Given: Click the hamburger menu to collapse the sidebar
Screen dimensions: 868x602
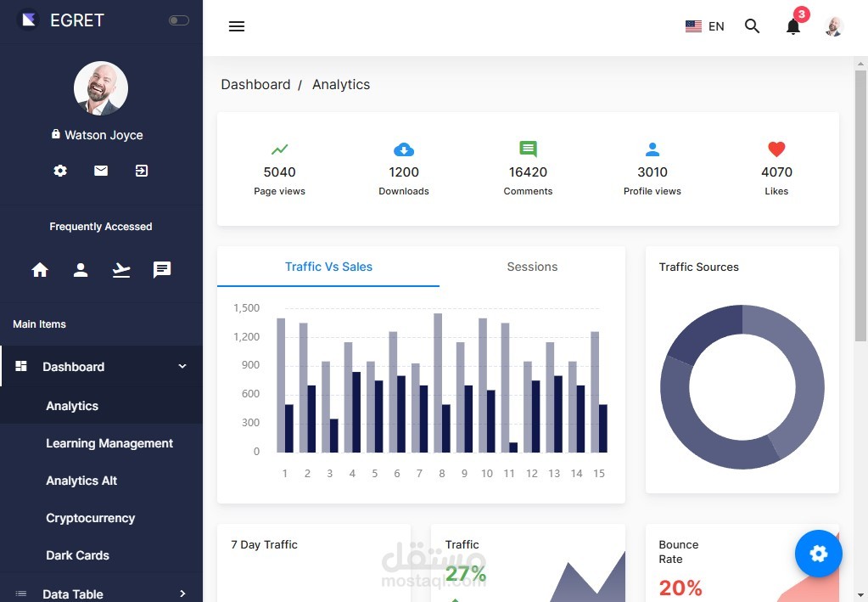Looking at the screenshot, I should tap(236, 26).
